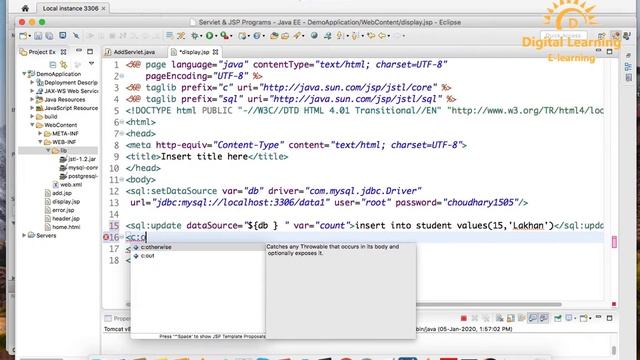Click the Open Task folder icon

tap(285, 36)
